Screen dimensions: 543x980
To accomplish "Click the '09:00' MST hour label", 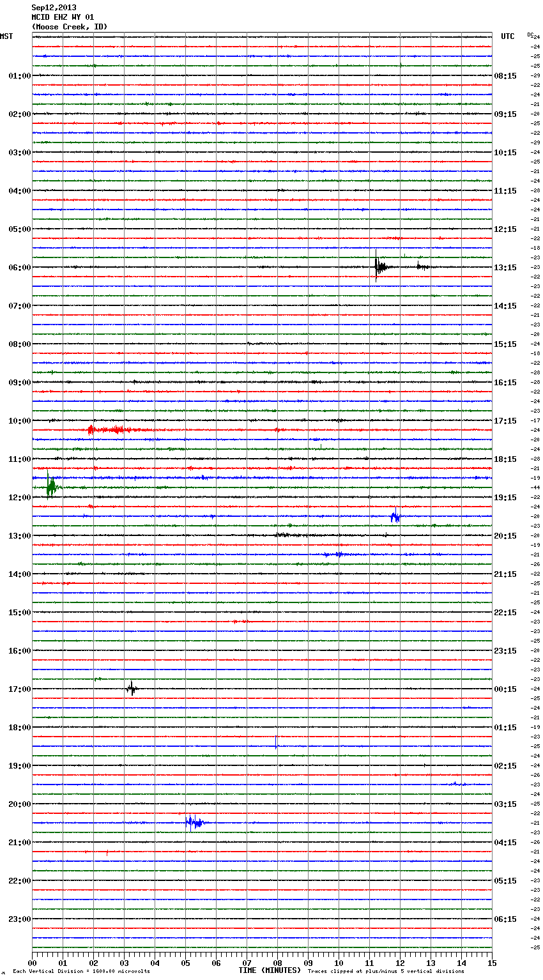I will click(20, 382).
